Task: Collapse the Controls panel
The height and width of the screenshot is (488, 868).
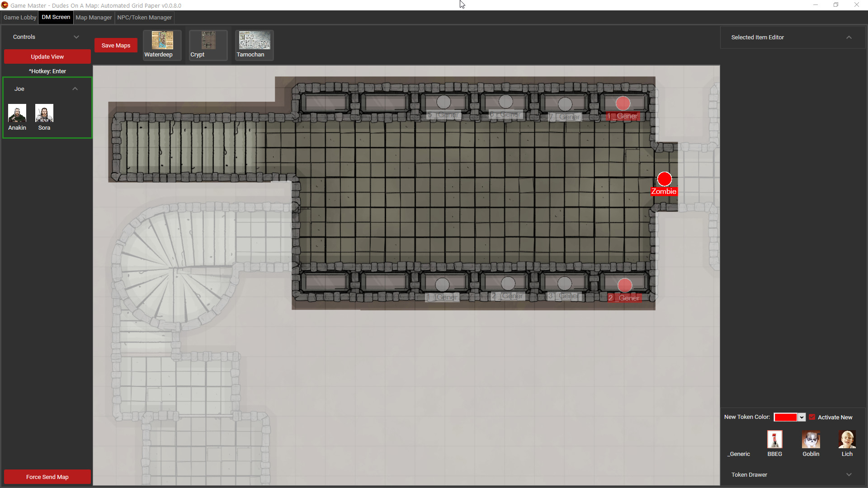Action: pyautogui.click(x=75, y=36)
